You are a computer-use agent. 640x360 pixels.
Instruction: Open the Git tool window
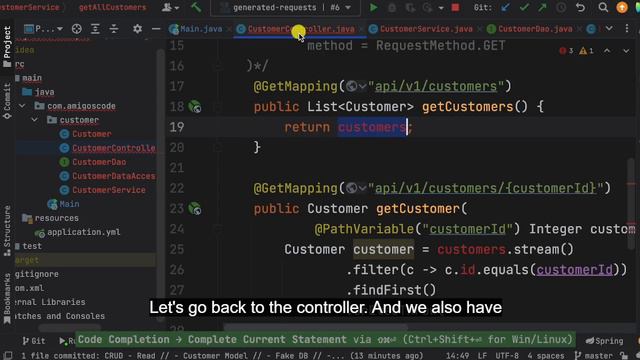pos(34,340)
